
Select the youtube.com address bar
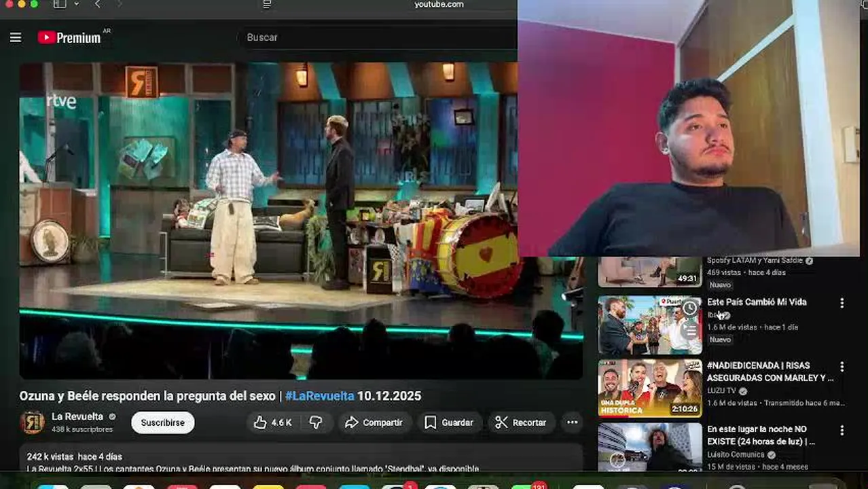[x=439, y=4]
